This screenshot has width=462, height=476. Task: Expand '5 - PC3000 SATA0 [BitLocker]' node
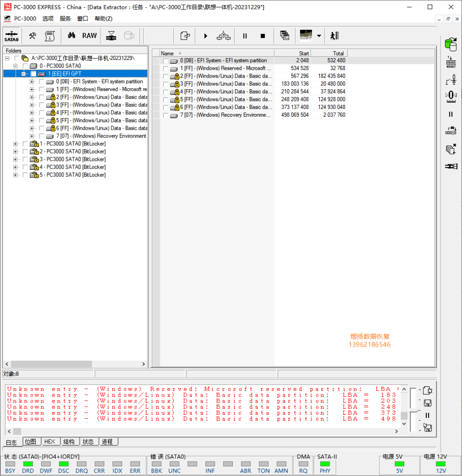tap(15, 175)
